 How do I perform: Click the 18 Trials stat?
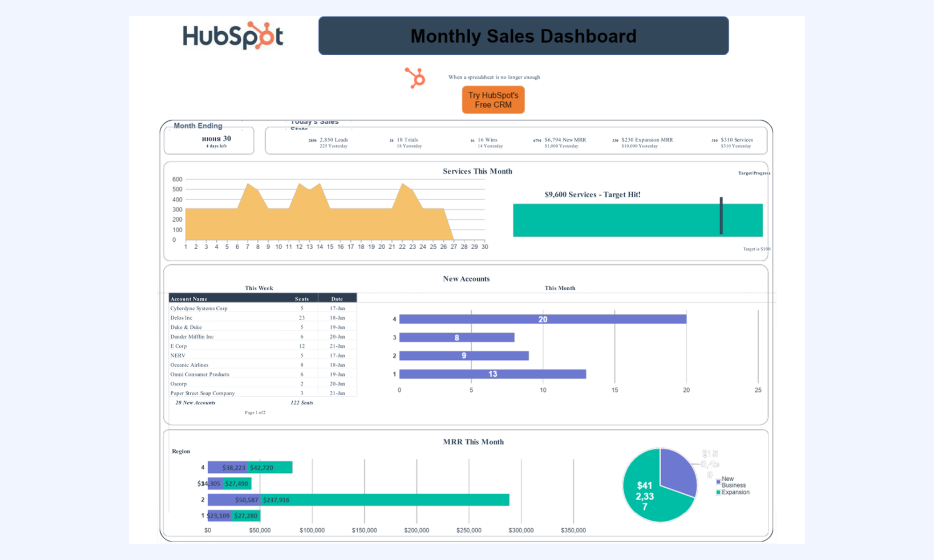click(x=405, y=142)
